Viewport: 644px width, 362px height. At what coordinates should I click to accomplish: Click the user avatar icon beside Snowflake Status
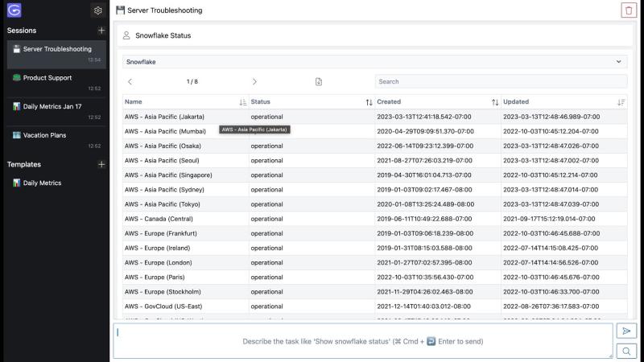126,35
